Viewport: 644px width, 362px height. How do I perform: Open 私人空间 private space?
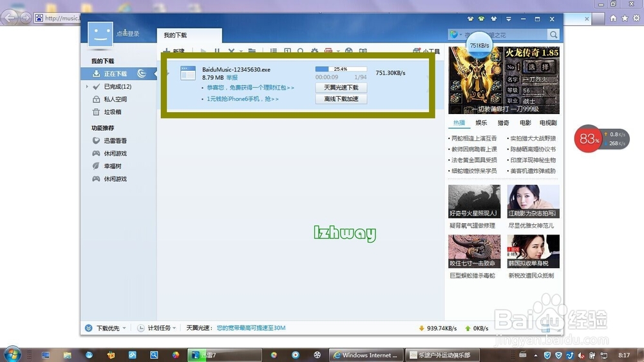pyautogui.click(x=115, y=99)
